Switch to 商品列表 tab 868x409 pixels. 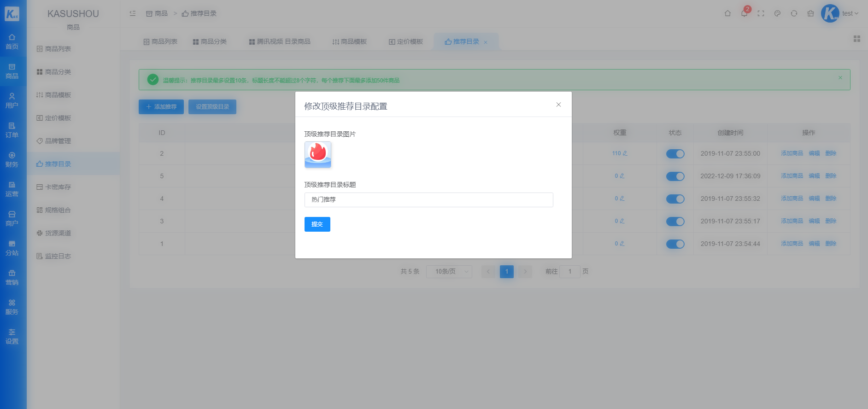pyautogui.click(x=160, y=41)
